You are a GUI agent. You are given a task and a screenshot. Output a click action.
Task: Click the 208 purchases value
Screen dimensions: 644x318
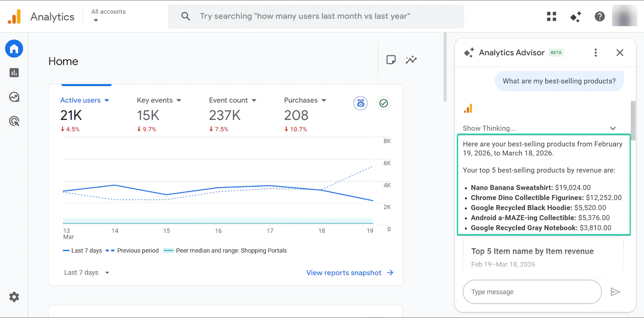pos(296,115)
